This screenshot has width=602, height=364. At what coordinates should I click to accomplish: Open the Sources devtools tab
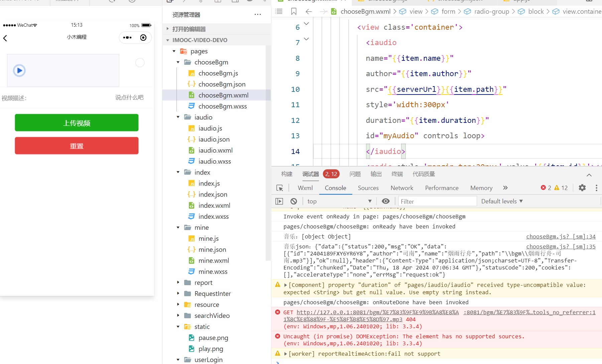coord(368,188)
